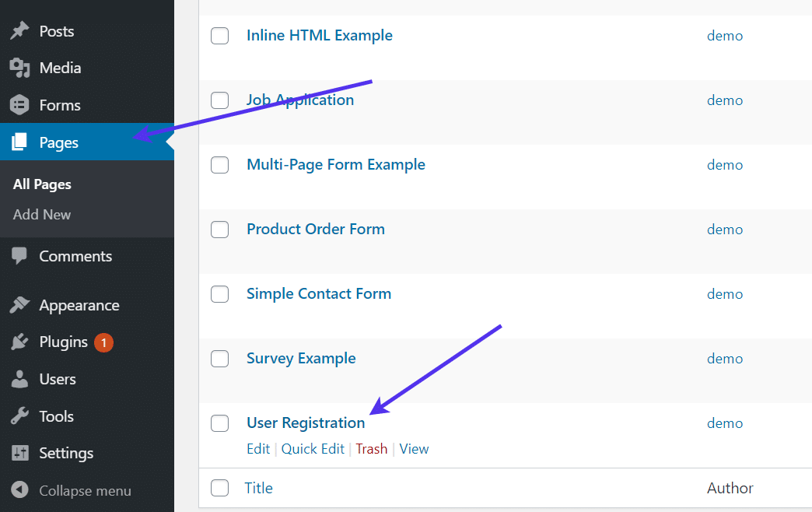Click the Media library icon
The width and height of the screenshot is (812, 512).
pyautogui.click(x=20, y=68)
